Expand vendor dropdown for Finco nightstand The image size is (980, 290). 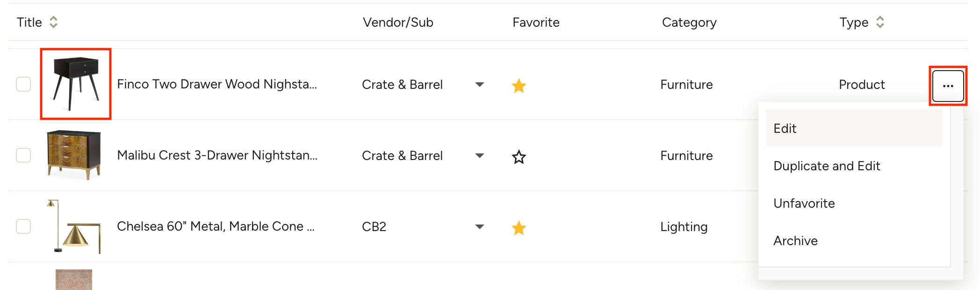tap(479, 85)
